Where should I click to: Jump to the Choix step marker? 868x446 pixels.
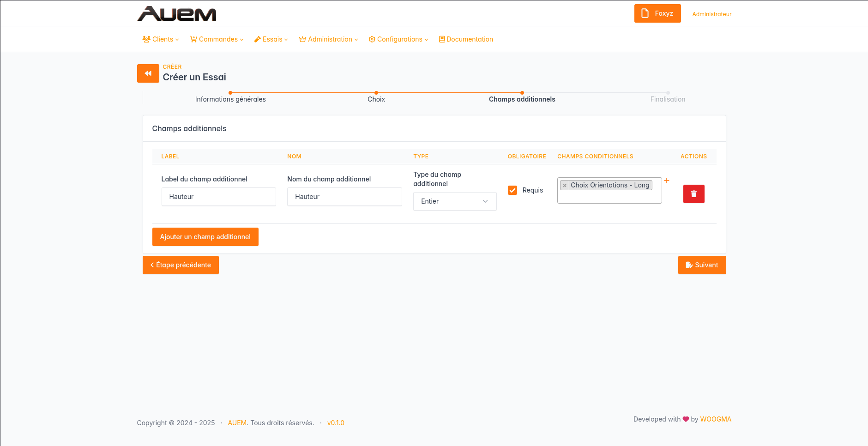[x=376, y=93]
